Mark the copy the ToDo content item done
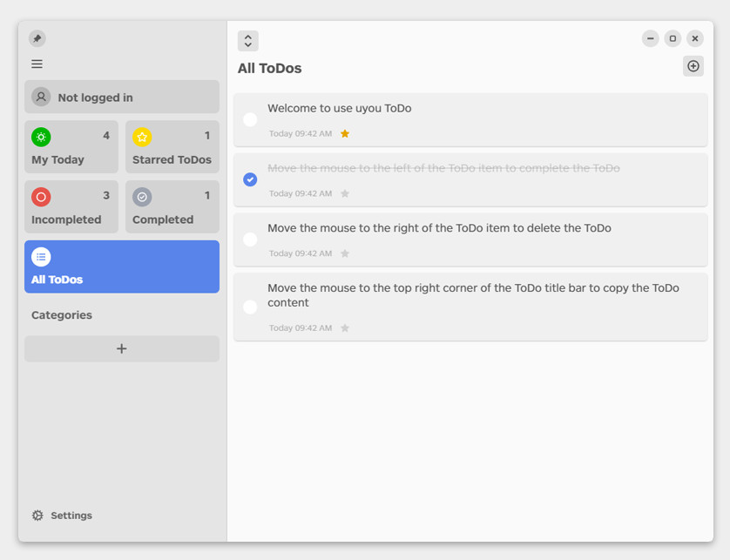 point(250,307)
